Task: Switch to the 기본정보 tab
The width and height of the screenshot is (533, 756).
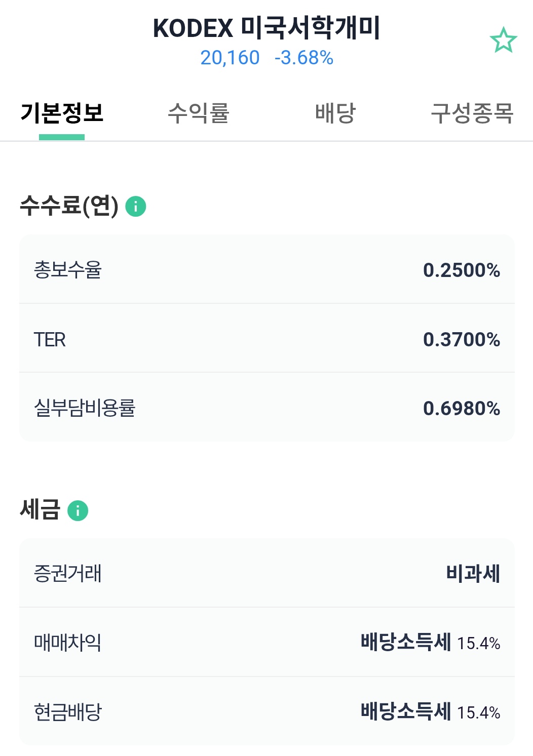Action: coord(62,113)
